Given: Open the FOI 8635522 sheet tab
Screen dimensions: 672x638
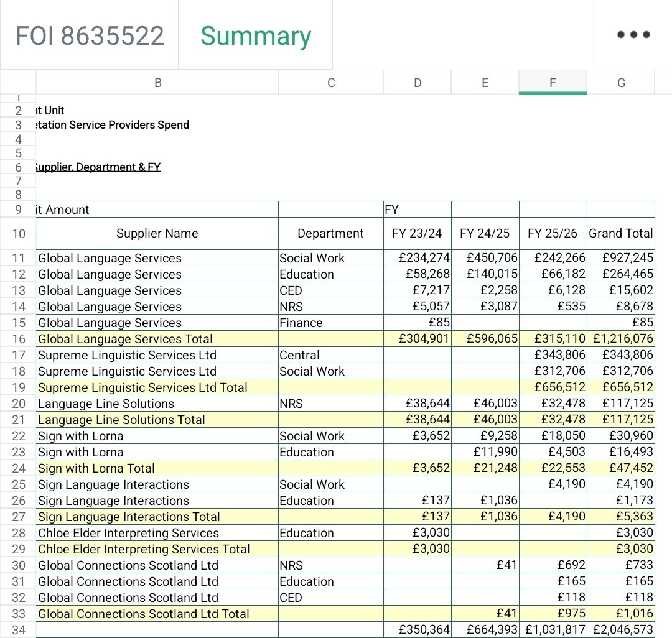Looking at the screenshot, I should tap(90, 35).
